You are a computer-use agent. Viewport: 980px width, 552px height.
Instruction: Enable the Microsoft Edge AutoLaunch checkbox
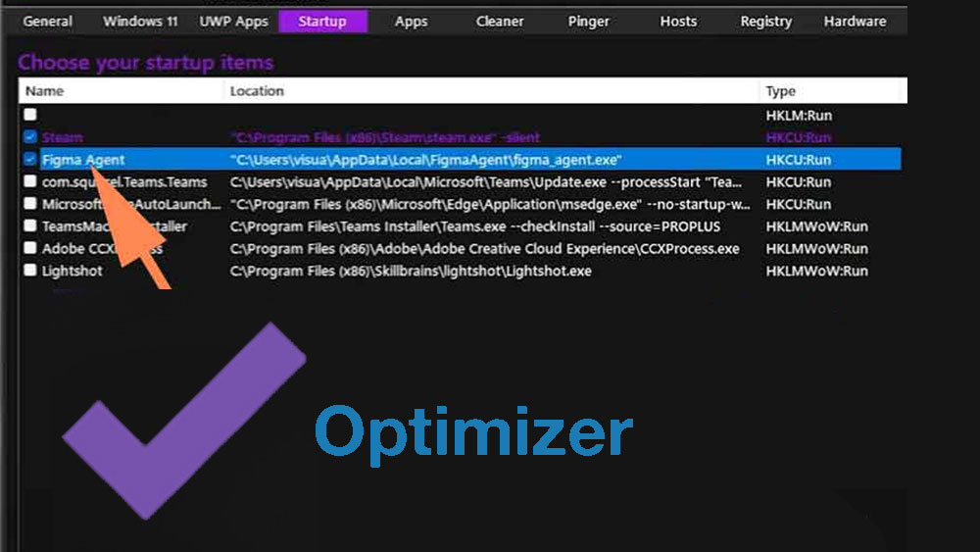30,204
